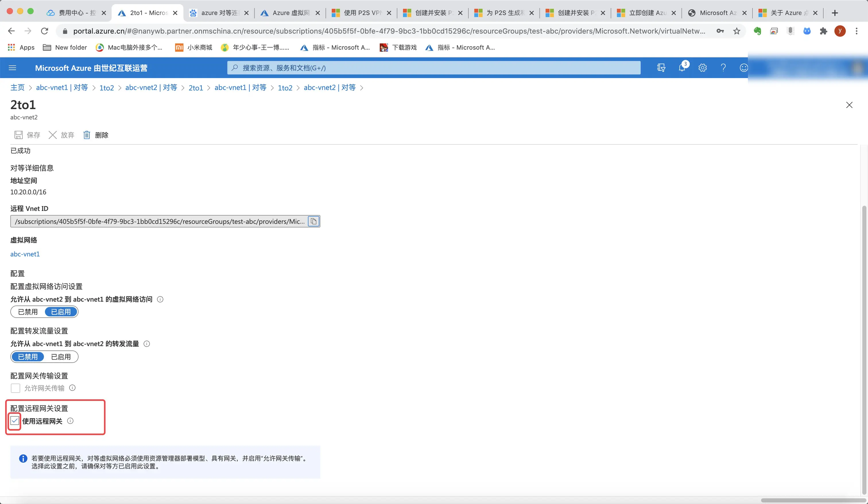Click the delete trash icon
The width and height of the screenshot is (868, 504).
tap(87, 135)
